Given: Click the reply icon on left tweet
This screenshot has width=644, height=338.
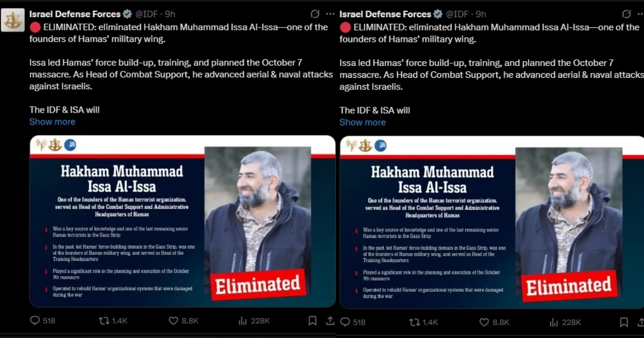Looking at the screenshot, I should [35, 321].
